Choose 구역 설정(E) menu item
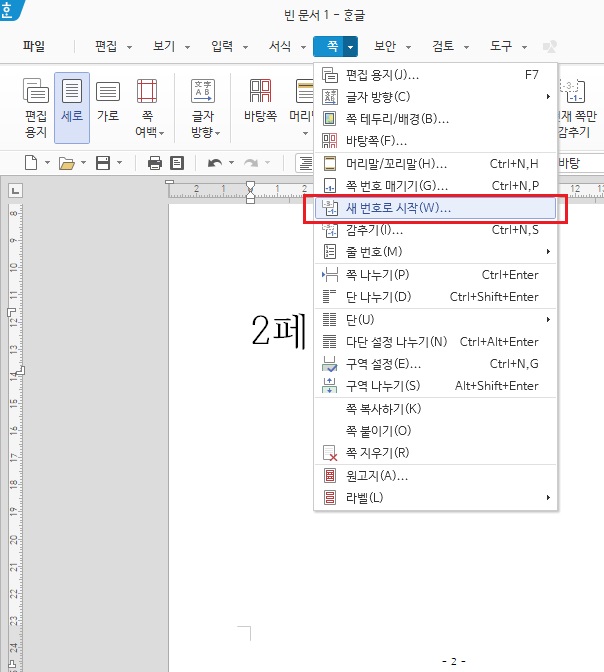The height and width of the screenshot is (672, 604). (436, 364)
